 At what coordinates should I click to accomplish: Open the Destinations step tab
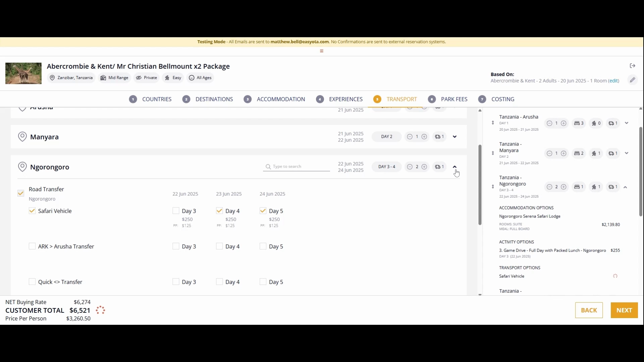[208, 99]
